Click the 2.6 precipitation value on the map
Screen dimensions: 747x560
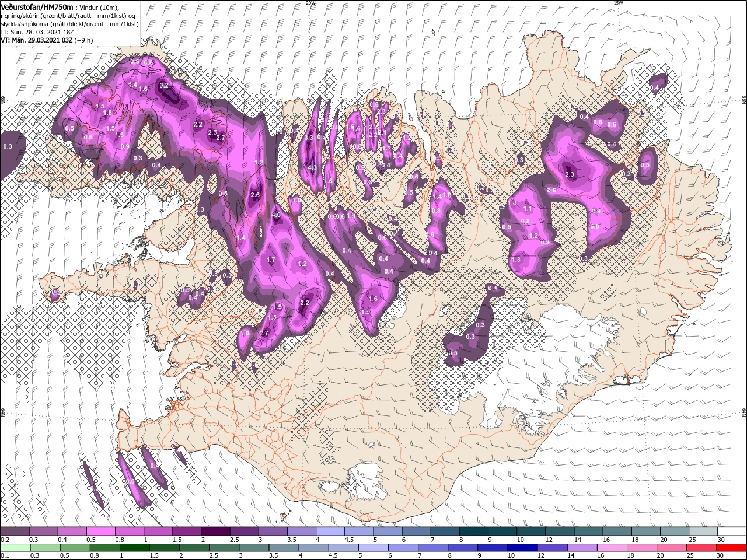point(254,195)
